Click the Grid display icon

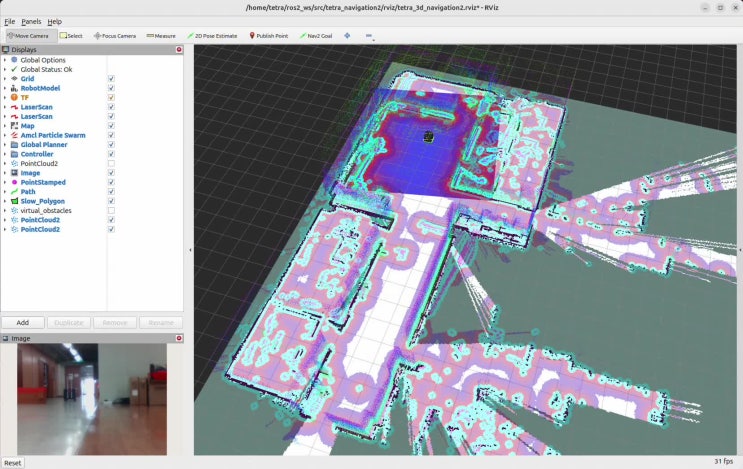pyautogui.click(x=14, y=79)
